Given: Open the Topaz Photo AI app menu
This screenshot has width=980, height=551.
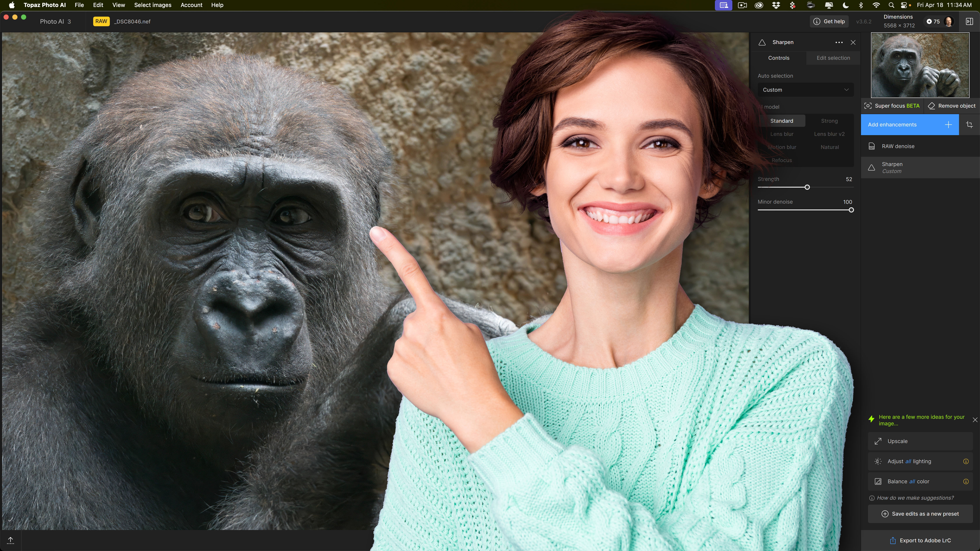Looking at the screenshot, I should (44, 5).
